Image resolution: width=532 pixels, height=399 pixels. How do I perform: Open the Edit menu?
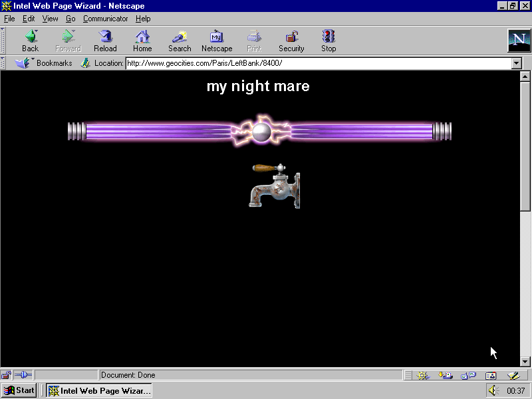click(x=29, y=19)
